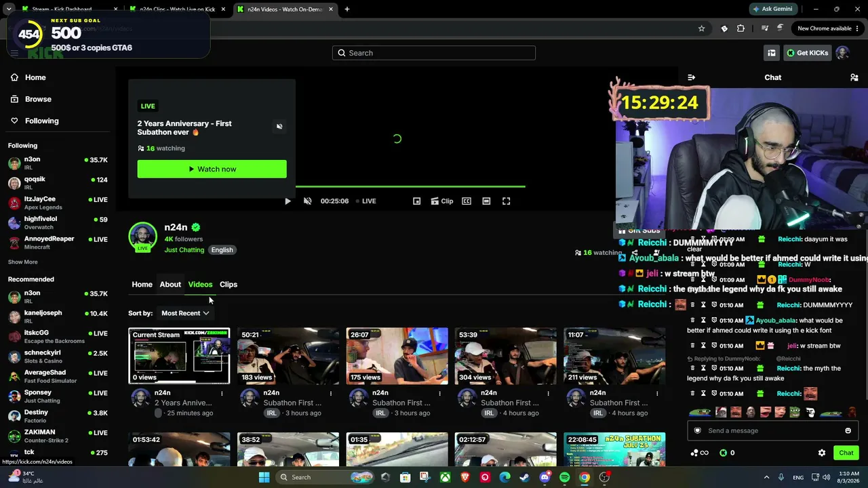Click the Get KICKs button
Image resolution: width=868 pixels, height=488 pixels.
point(807,53)
